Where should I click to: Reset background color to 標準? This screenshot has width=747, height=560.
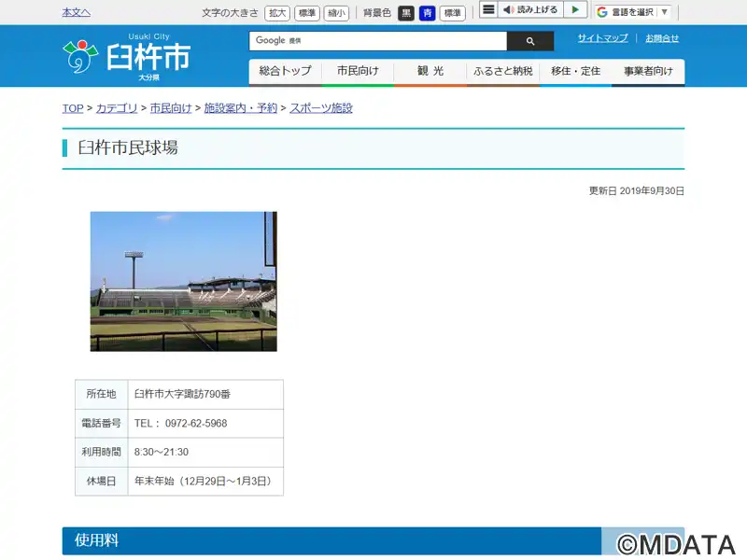tap(452, 13)
